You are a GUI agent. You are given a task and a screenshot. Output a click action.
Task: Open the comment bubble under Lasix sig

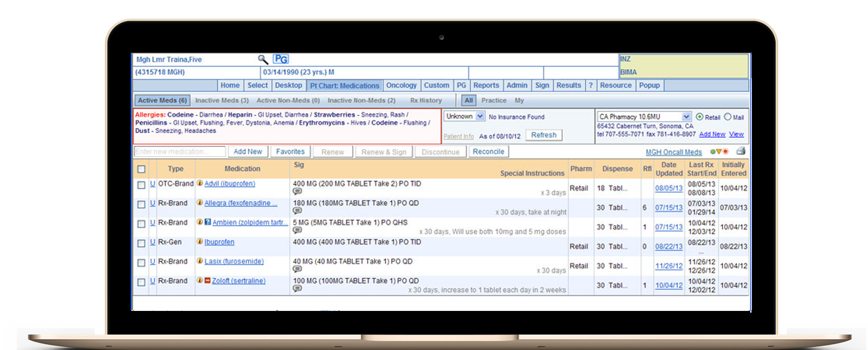(297, 269)
